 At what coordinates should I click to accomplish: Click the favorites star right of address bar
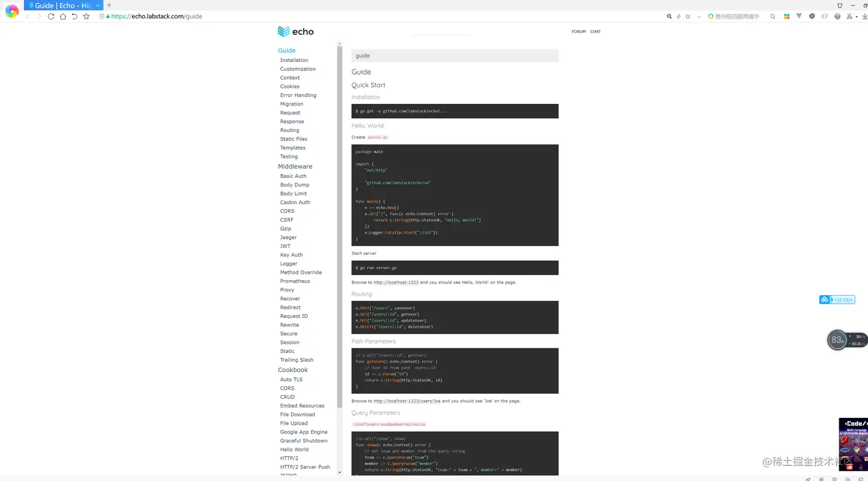(688, 17)
